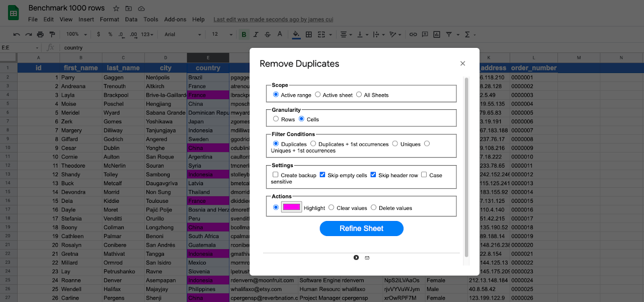Open the cell fill color tool

click(x=296, y=34)
